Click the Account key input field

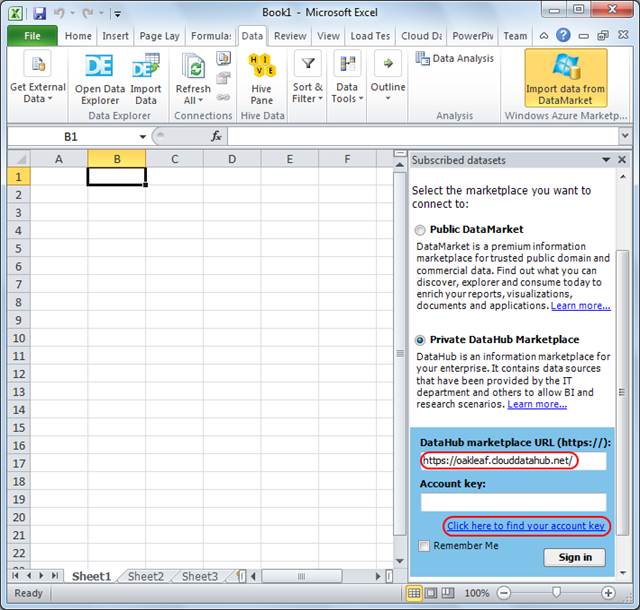pos(513,502)
